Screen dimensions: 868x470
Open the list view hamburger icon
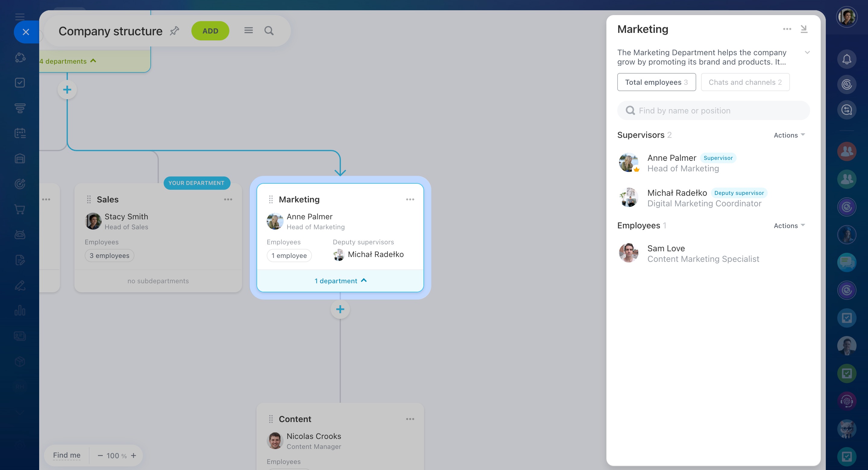coord(248,31)
